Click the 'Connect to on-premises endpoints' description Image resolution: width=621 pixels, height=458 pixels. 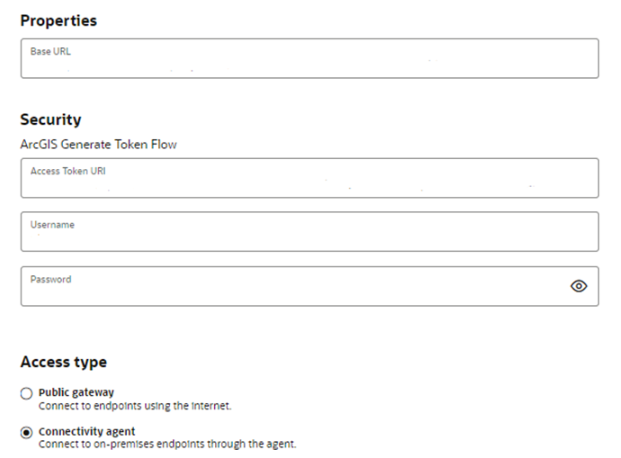pyautogui.click(x=167, y=444)
